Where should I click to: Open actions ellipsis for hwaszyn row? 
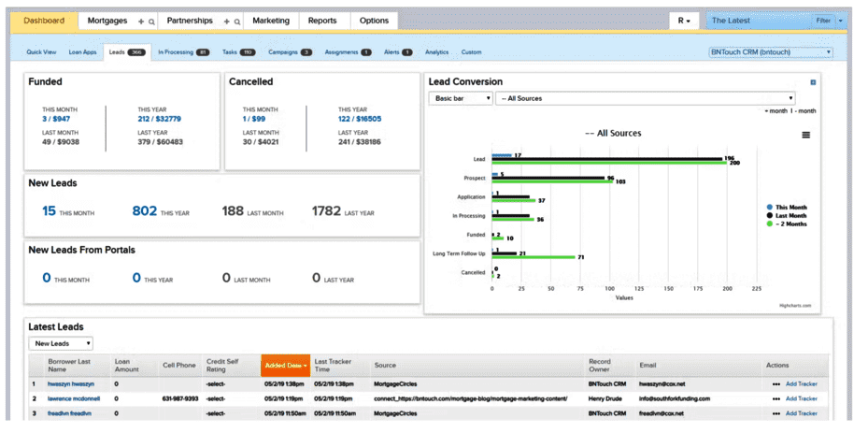pyautogui.click(x=776, y=383)
